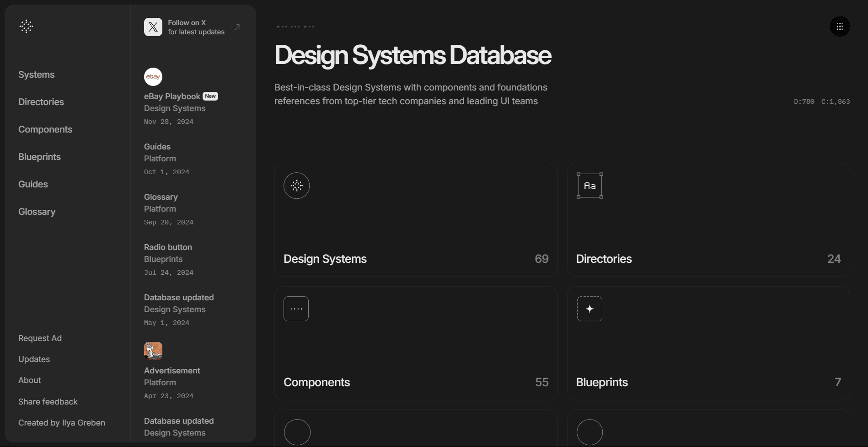Open the eBay Playbook update entry
868x447 pixels.
171,96
